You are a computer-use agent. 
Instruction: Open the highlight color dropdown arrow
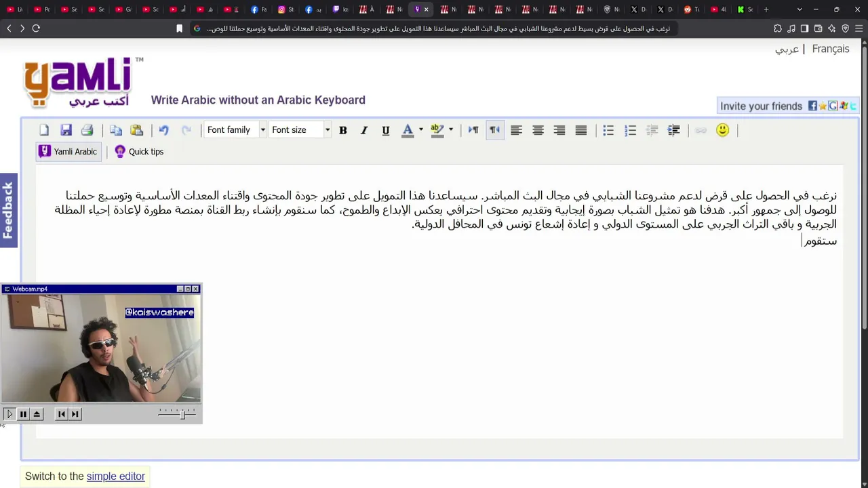[451, 130]
